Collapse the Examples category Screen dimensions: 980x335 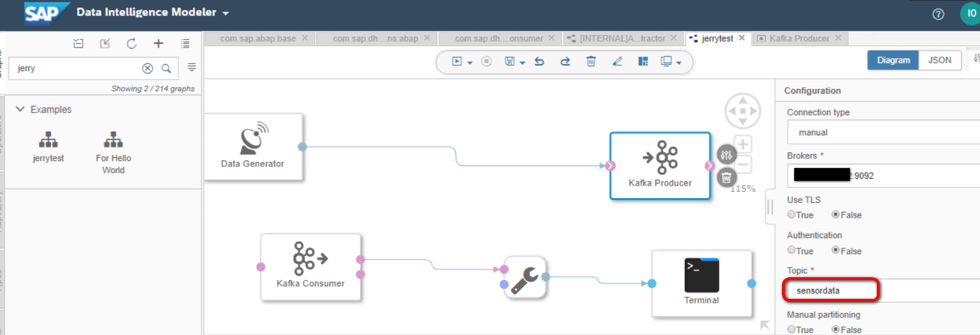20,109
